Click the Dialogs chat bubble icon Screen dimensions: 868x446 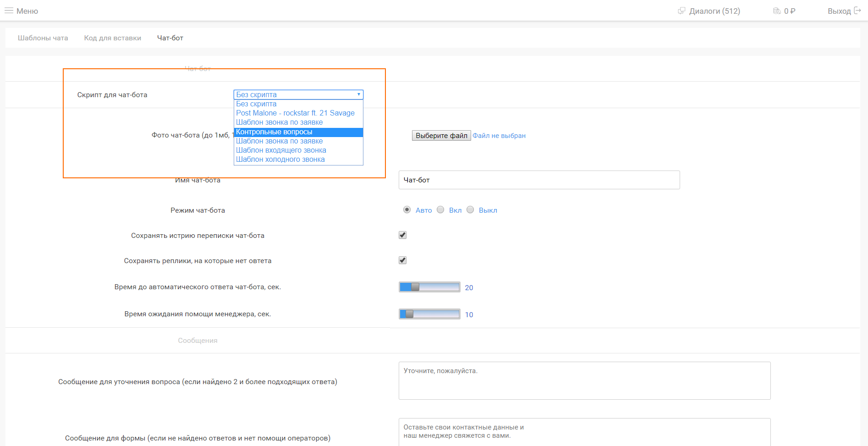tap(681, 11)
